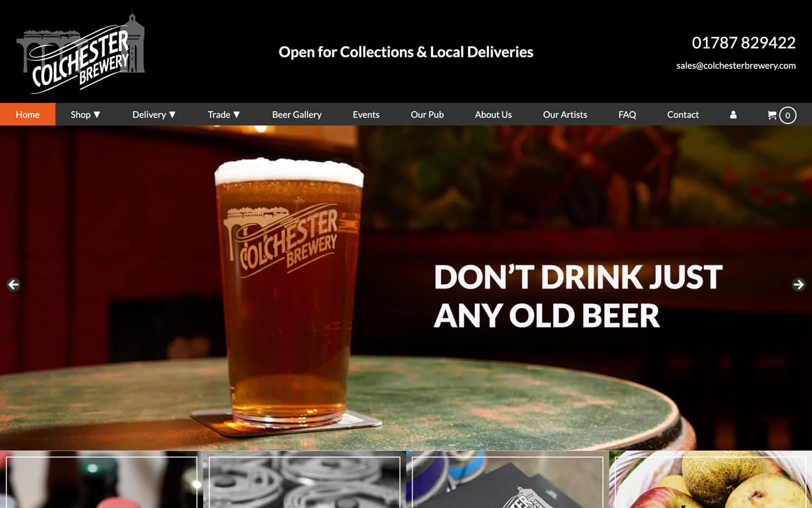812x508 pixels.
Task: Open the shopping cart
Action: [x=771, y=115]
